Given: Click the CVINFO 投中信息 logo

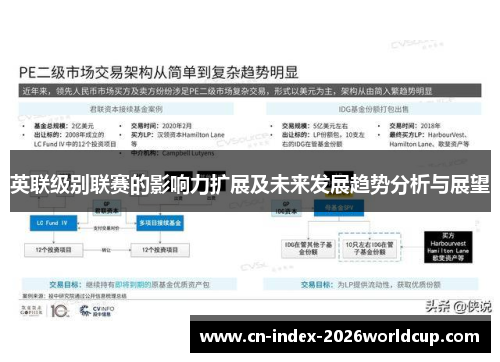Looking at the screenshot, I should click(97, 311).
